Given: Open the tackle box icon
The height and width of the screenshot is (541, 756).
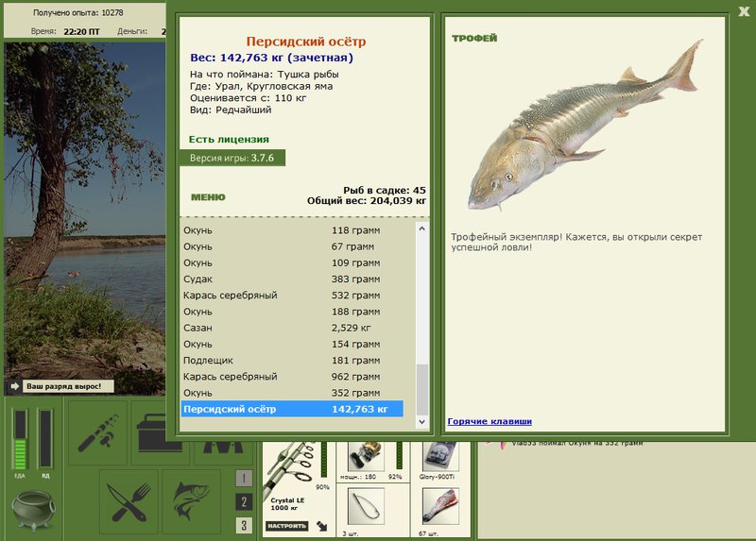Looking at the screenshot, I should click(x=151, y=432).
